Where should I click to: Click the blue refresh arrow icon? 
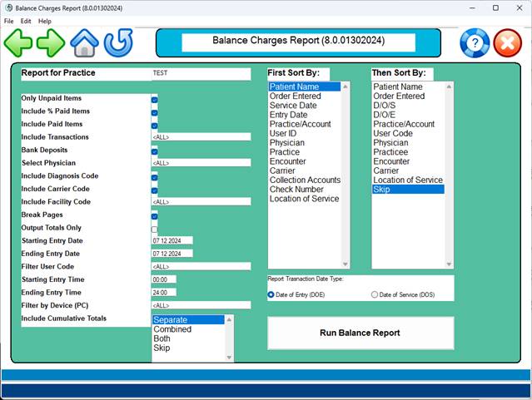point(118,42)
